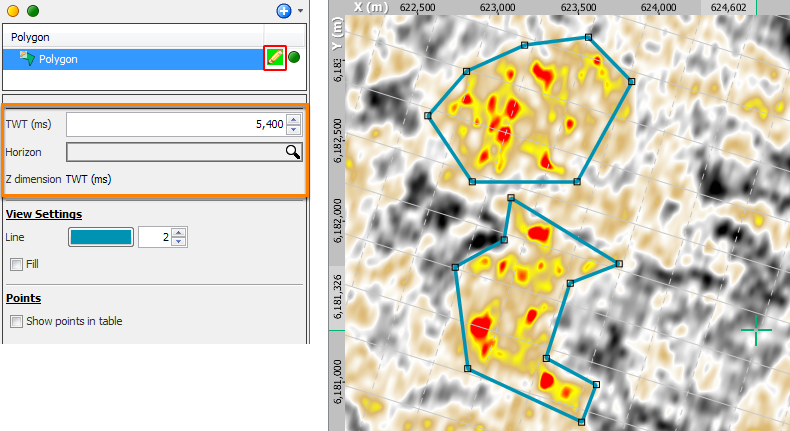This screenshot has width=790, height=431.
Task: Open the Line color swatch
Action: (101, 237)
